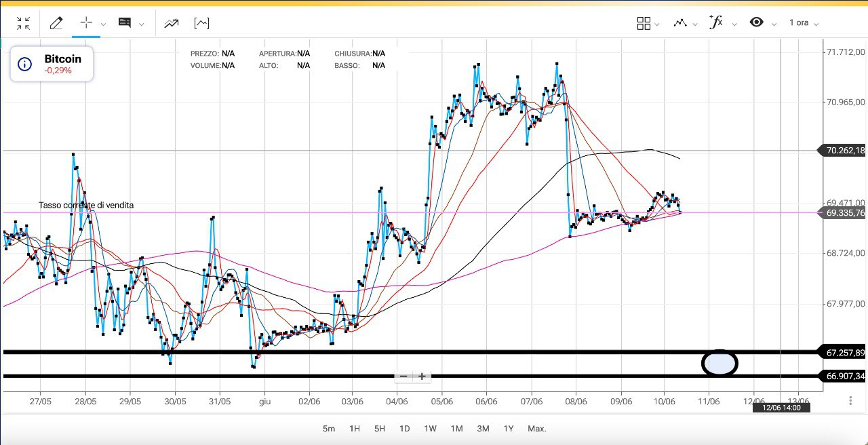Open the chart type line dropdown

680,23
